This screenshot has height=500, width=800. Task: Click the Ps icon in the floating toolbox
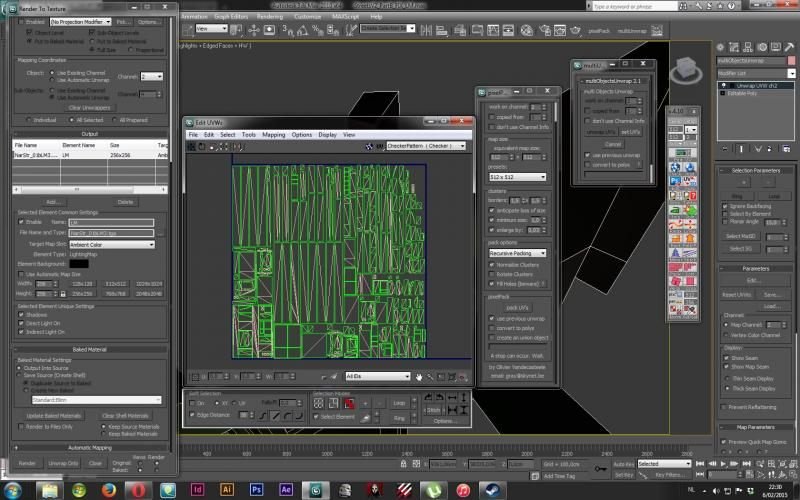pyautogui.click(x=675, y=181)
